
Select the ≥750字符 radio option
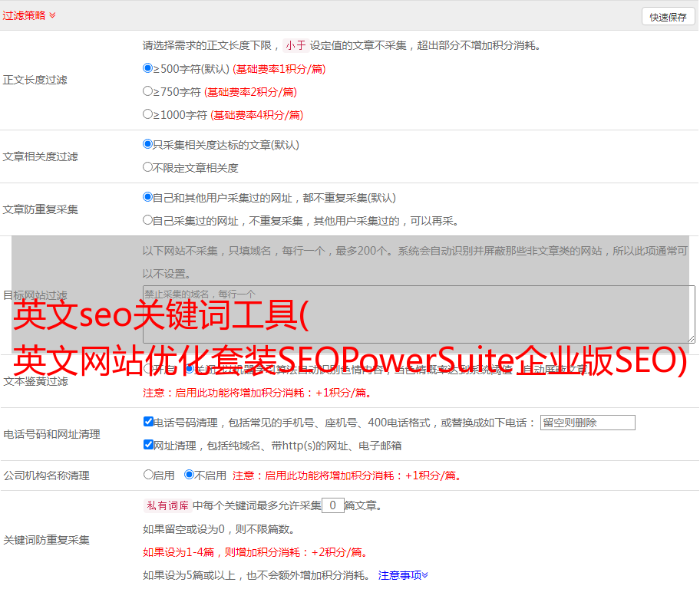(147, 91)
